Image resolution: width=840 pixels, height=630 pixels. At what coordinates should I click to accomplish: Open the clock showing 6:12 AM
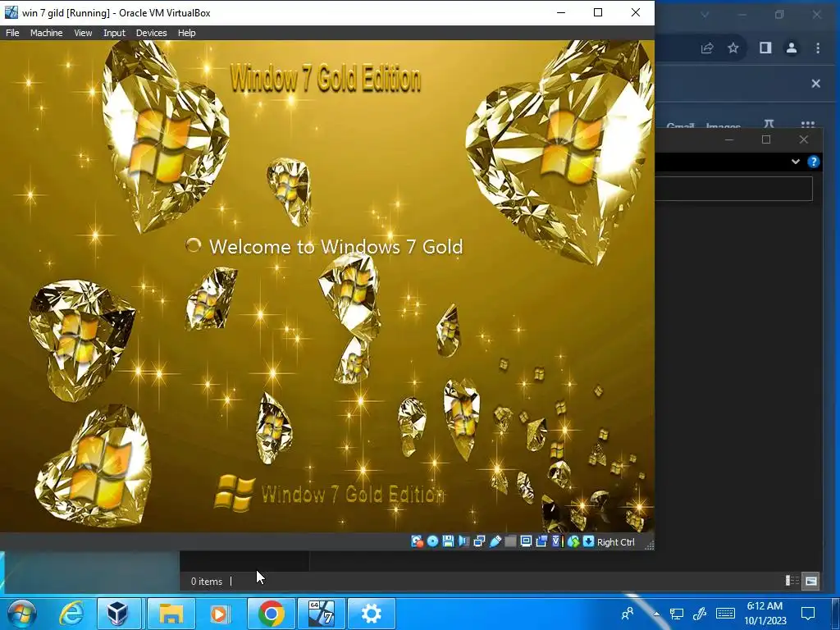765,614
